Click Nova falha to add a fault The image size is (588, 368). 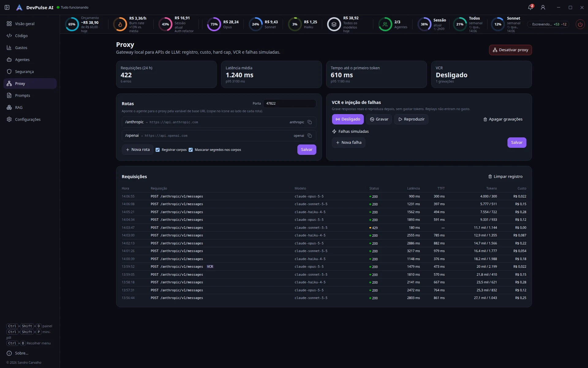[x=349, y=143]
